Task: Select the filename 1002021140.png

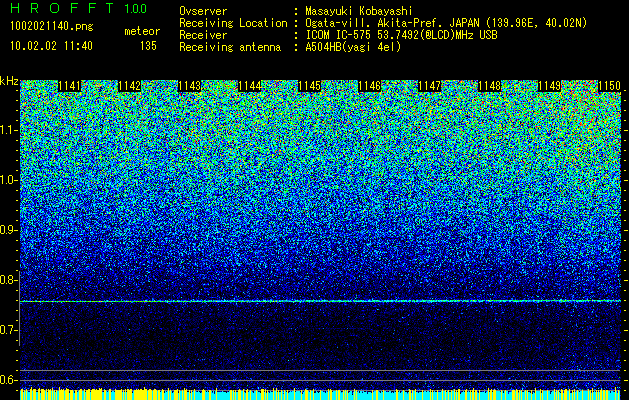Action: point(52,27)
